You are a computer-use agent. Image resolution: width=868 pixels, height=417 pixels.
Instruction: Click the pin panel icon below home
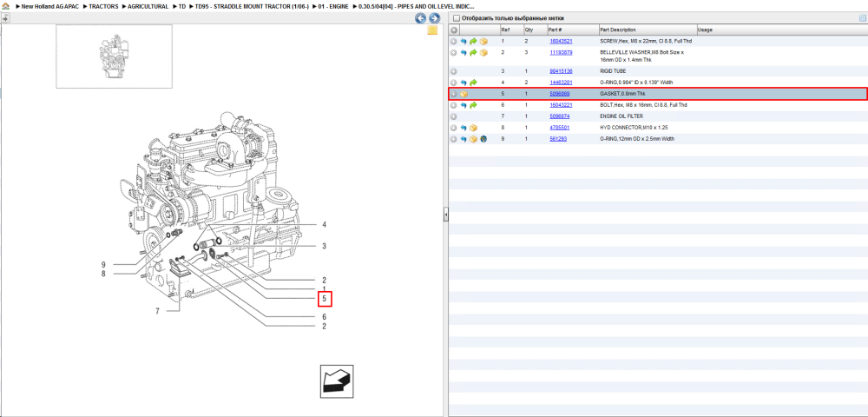click(5, 17)
